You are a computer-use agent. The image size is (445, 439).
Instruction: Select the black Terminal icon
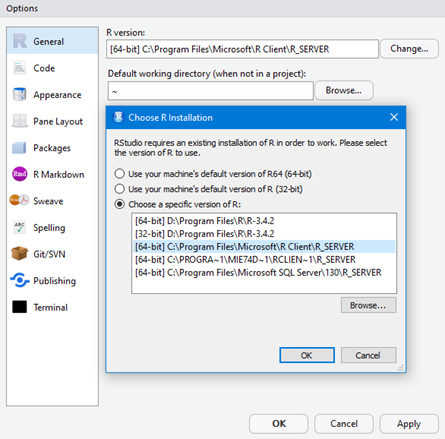(19, 307)
